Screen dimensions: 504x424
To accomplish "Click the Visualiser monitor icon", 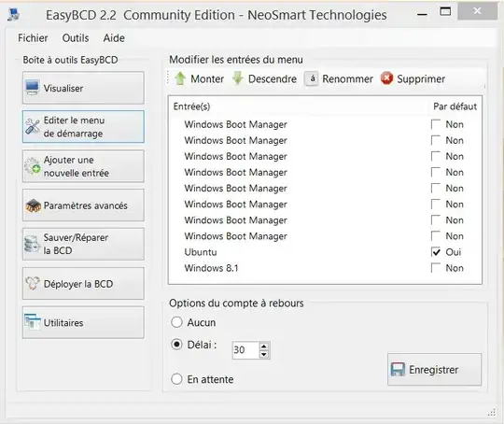I will click(33, 88).
